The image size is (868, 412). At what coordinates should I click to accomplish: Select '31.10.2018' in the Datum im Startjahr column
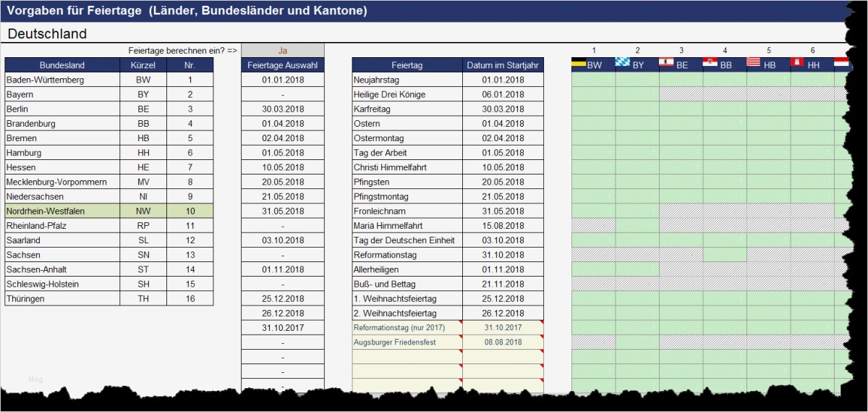point(503,255)
